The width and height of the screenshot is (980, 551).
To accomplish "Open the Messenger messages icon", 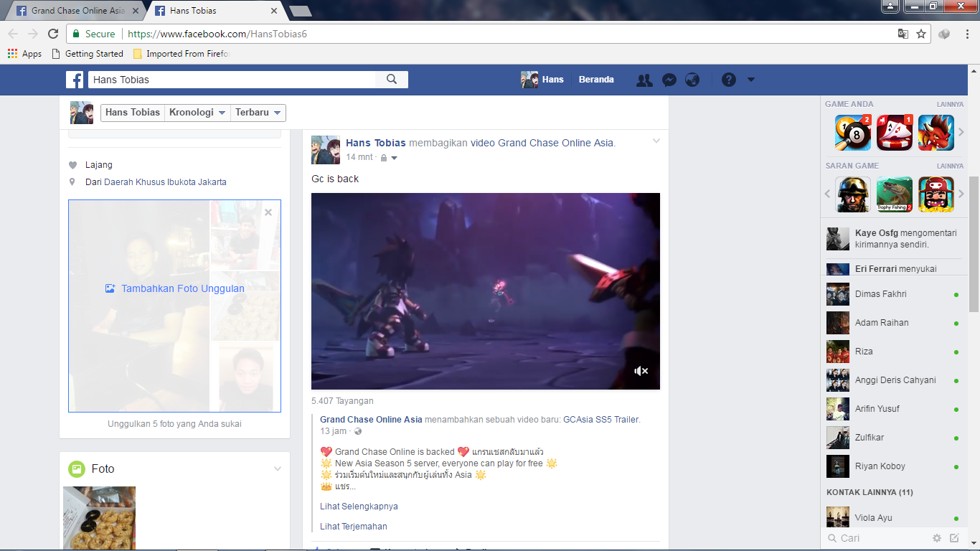I will pyautogui.click(x=669, y=80).
